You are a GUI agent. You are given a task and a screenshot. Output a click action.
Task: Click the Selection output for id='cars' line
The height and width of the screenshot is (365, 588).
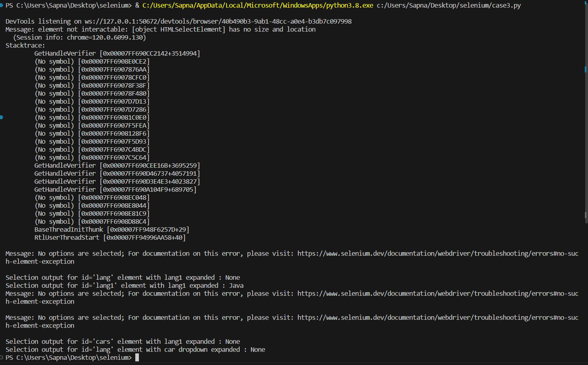point(122,341)
